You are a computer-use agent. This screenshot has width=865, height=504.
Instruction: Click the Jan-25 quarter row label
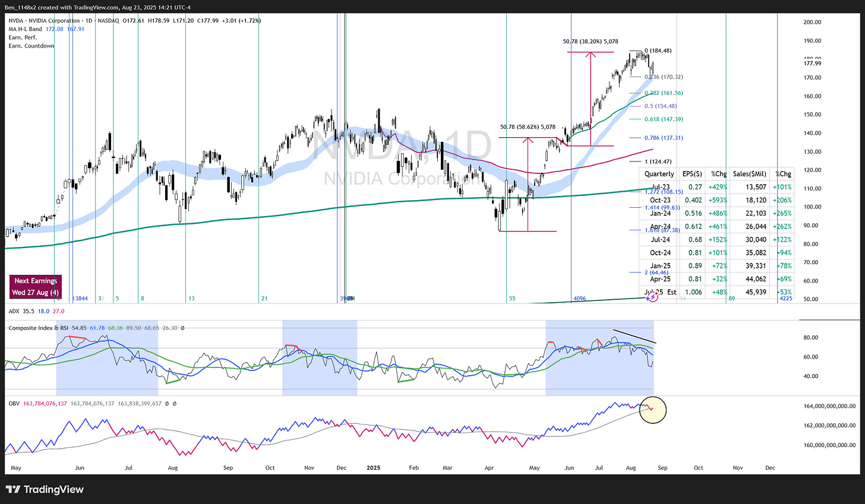(660, 266)
